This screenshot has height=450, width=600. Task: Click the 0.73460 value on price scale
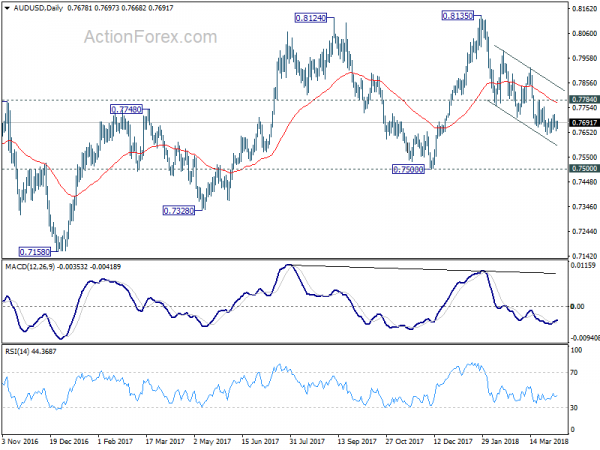click(584, 207)
